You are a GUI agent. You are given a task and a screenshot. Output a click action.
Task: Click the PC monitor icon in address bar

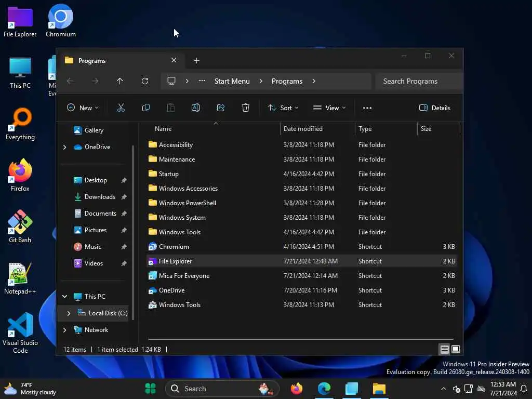171,81
